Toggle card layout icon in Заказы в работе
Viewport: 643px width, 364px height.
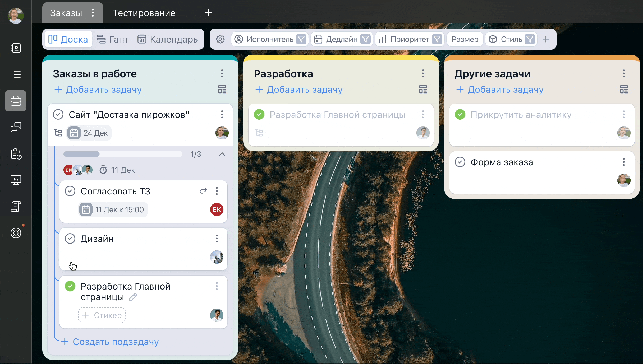click(x=222, y=90)
